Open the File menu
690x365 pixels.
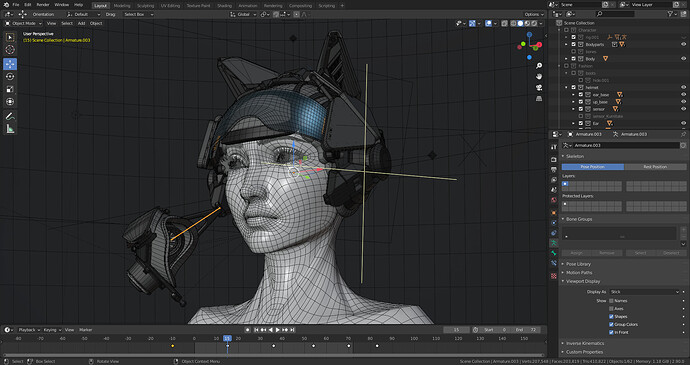[x=16, y=5]
